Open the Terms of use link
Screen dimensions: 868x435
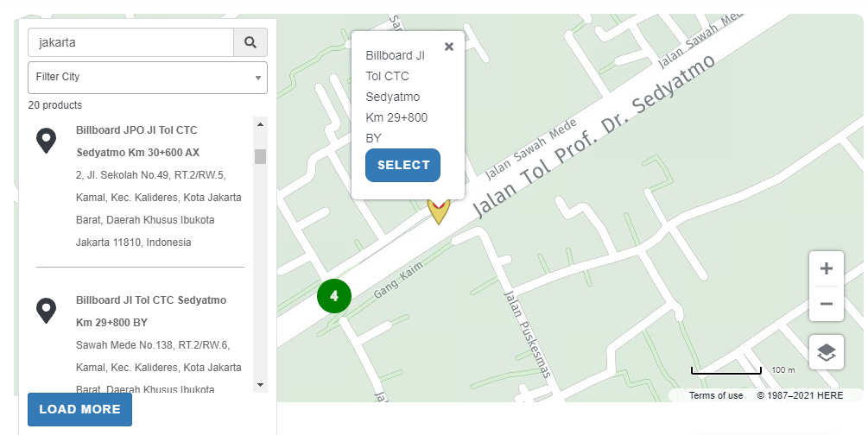click(x=716, y=395)
